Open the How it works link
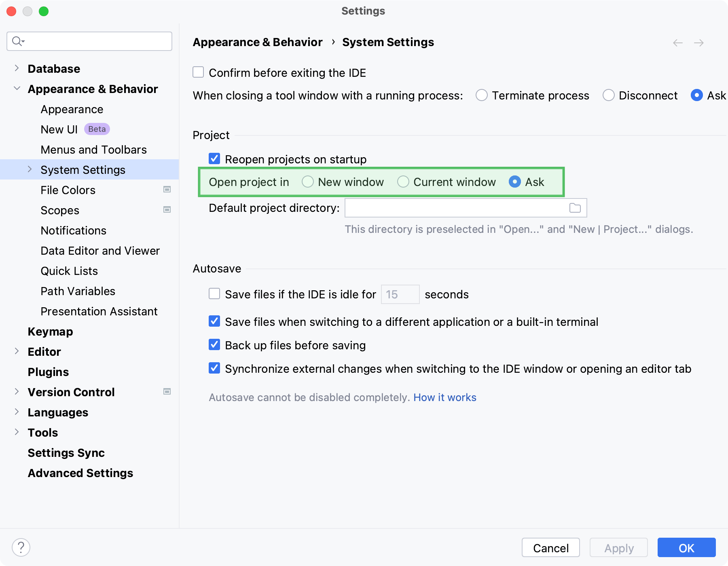728x566 pixels. click(x=445, y=397)
